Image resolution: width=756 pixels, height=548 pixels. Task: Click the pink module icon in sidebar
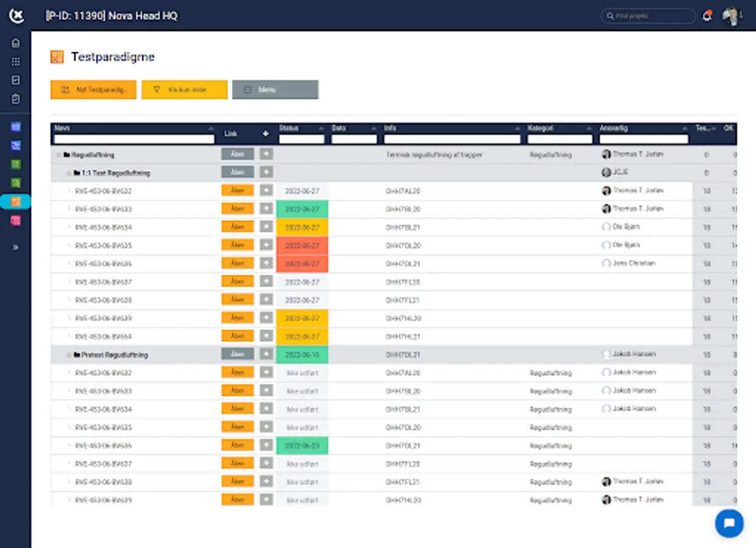click(x=16, y=220)
